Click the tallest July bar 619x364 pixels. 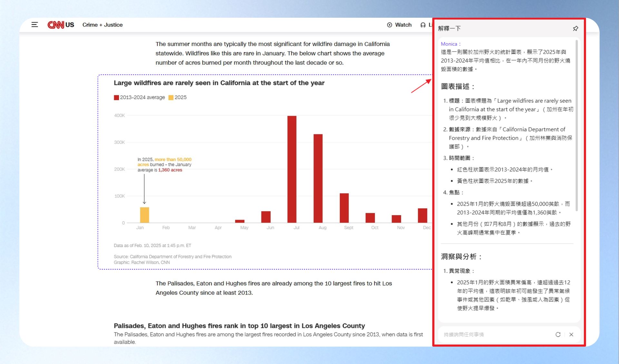(x=292, y=169)
